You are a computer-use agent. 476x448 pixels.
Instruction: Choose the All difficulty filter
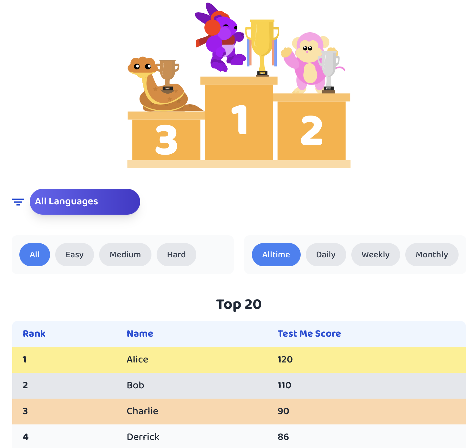(35, 255)
